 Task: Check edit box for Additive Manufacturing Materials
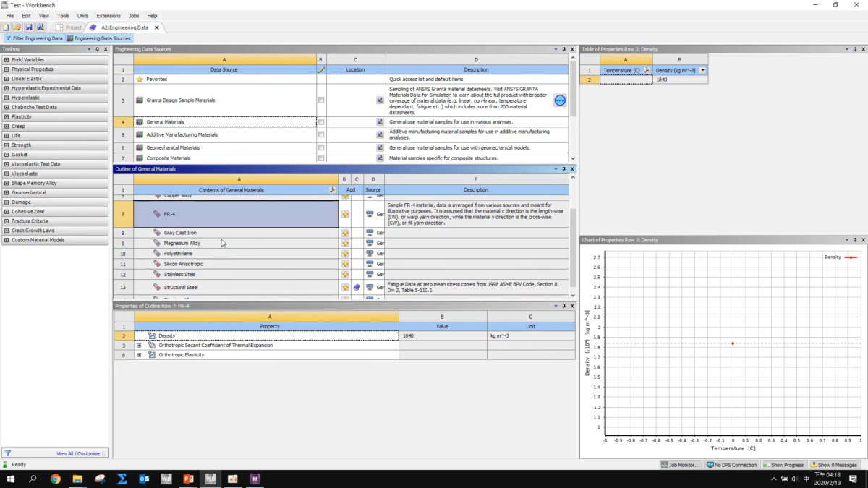coord(321,134)
